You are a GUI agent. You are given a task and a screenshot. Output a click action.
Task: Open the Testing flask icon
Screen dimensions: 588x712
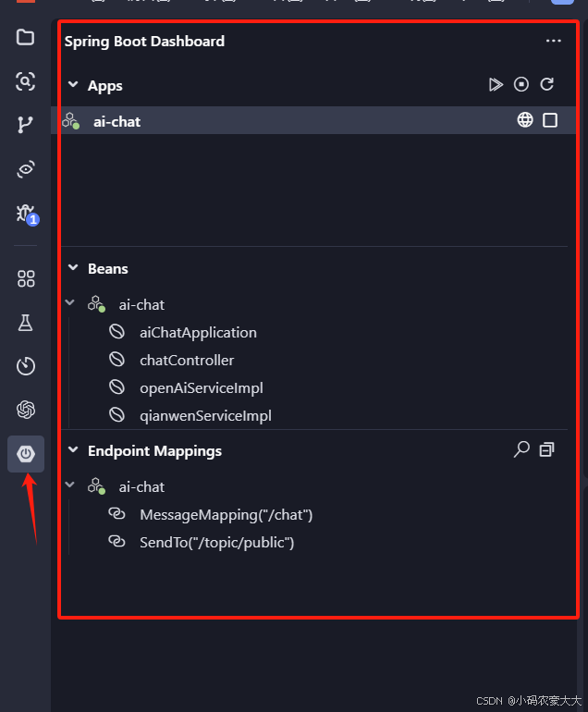[x=26, y=323]
